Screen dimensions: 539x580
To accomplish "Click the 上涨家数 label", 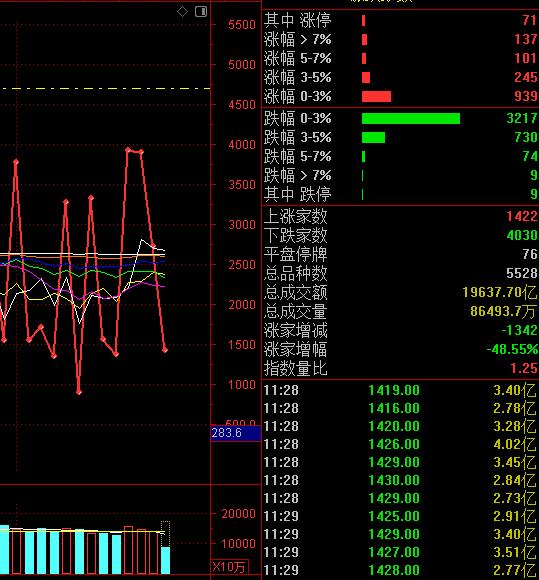I will coord(296,216).
